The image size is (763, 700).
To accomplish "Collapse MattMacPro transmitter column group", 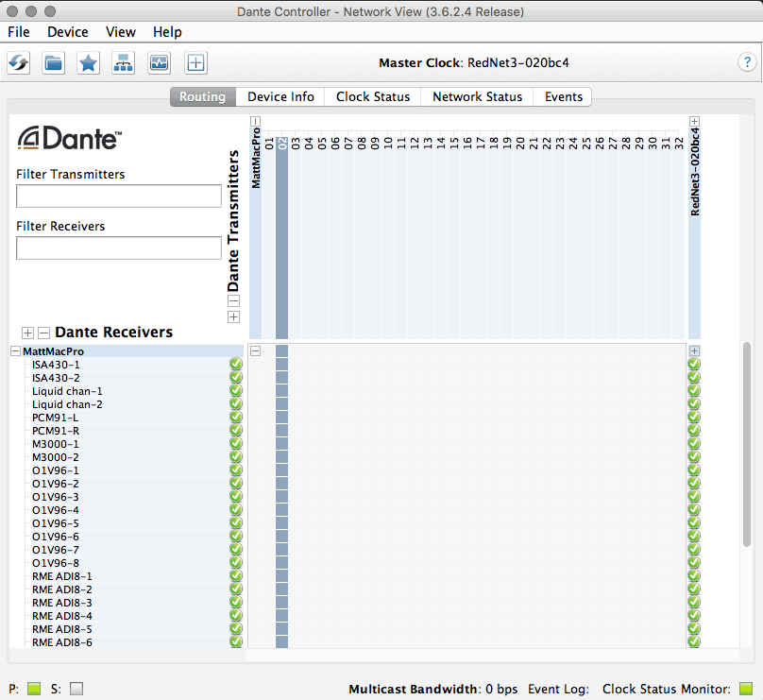I will point(256,121).
